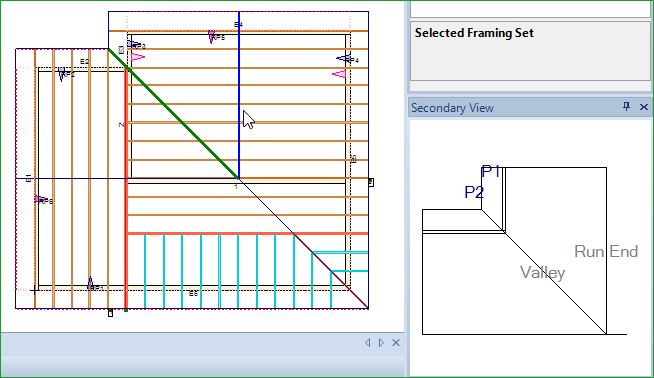Select the RP6 roof plane marker

pos(43,200)
